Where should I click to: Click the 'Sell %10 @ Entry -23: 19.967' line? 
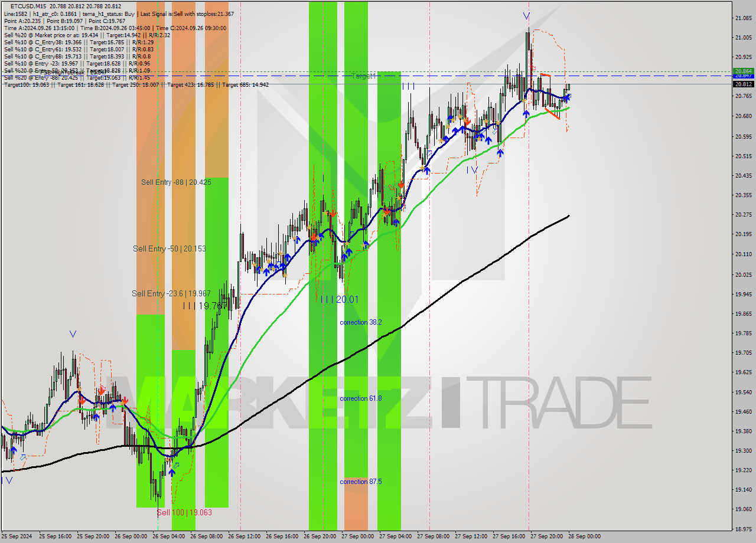pyautogui.click(x=77, y=63)
